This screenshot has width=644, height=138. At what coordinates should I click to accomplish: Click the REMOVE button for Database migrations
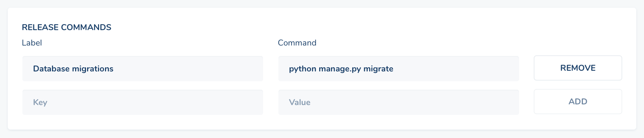[x=578, y=68]
